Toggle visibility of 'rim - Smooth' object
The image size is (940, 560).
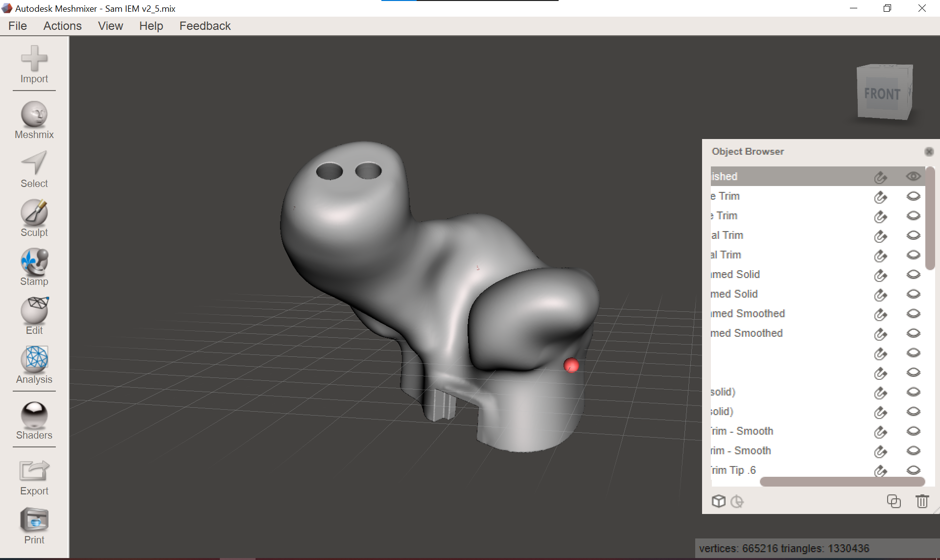click(x=913, y=450)
